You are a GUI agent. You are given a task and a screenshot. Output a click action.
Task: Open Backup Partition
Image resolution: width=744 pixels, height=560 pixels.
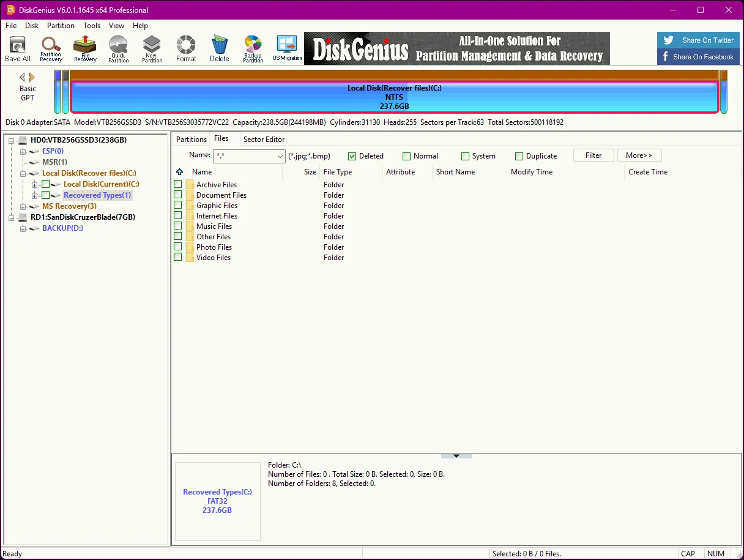[253, 48]
